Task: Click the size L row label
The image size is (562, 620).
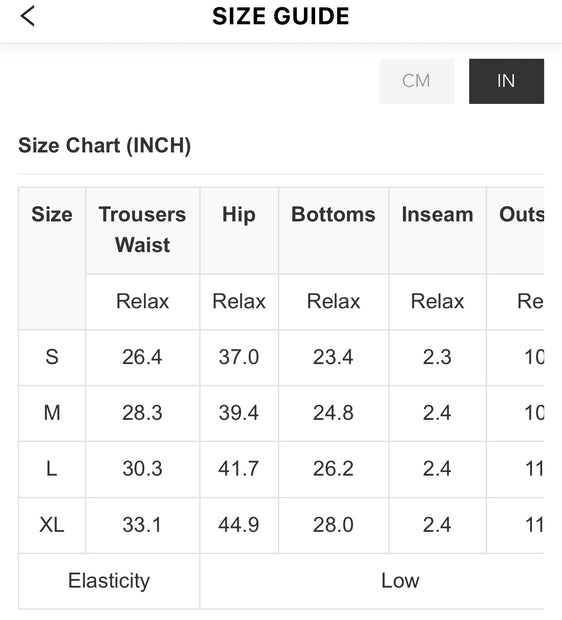Action: coord(52,469)
